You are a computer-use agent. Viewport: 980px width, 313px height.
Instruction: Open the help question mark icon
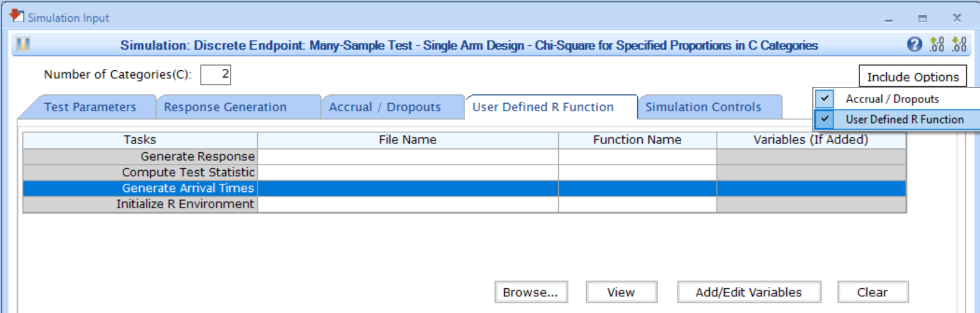click(914, 44)
